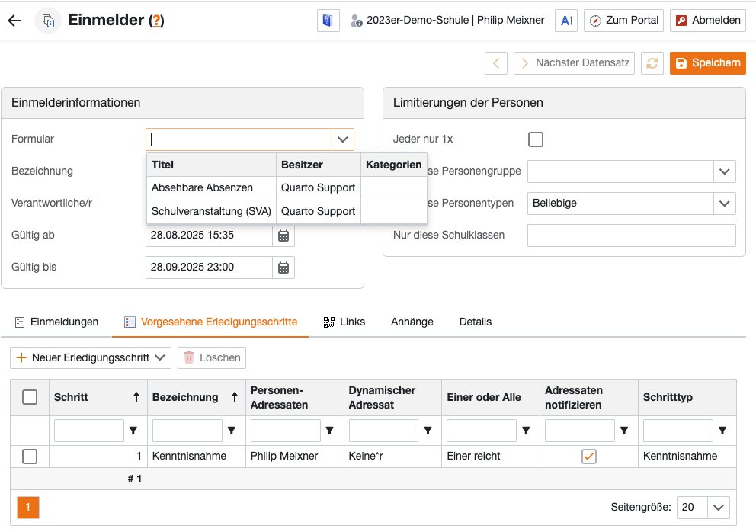
Task: Open the calendar picker for Gültig bis
Action: (283, 268)
